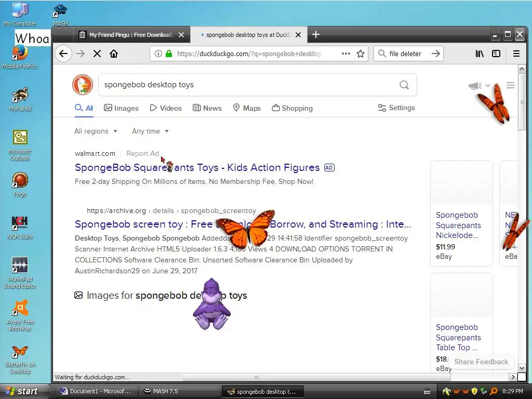
Task: Open page actions three-dots menu
Action: (x=345, y=54)
